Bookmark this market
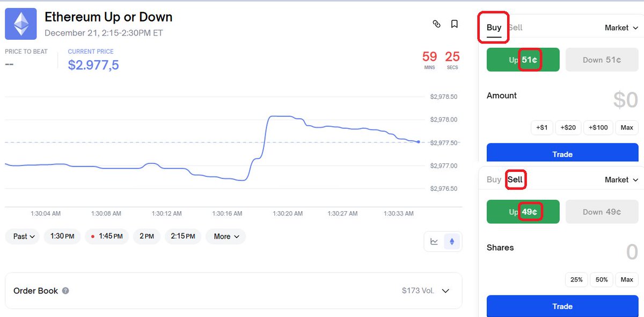This screenshot has width=644, height=317. 454,24
